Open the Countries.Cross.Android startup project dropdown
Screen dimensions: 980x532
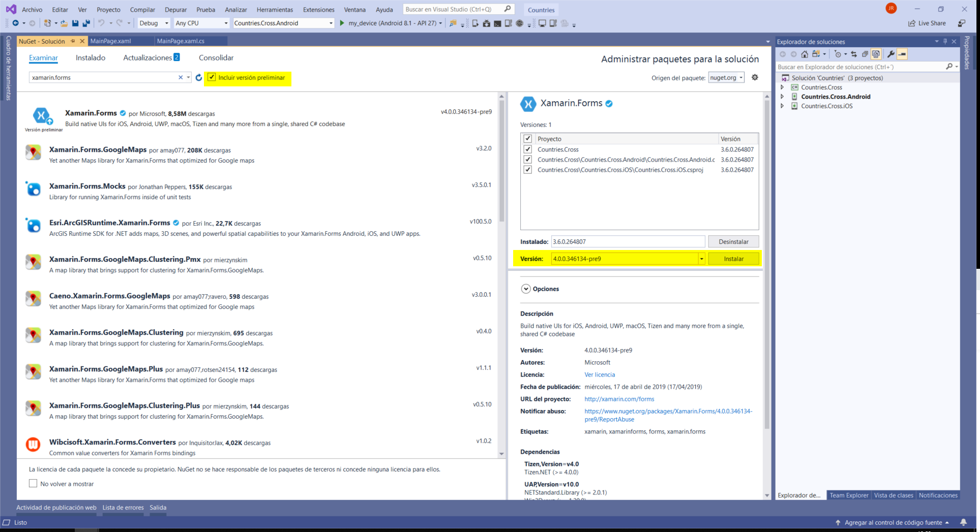coord(283,23)
